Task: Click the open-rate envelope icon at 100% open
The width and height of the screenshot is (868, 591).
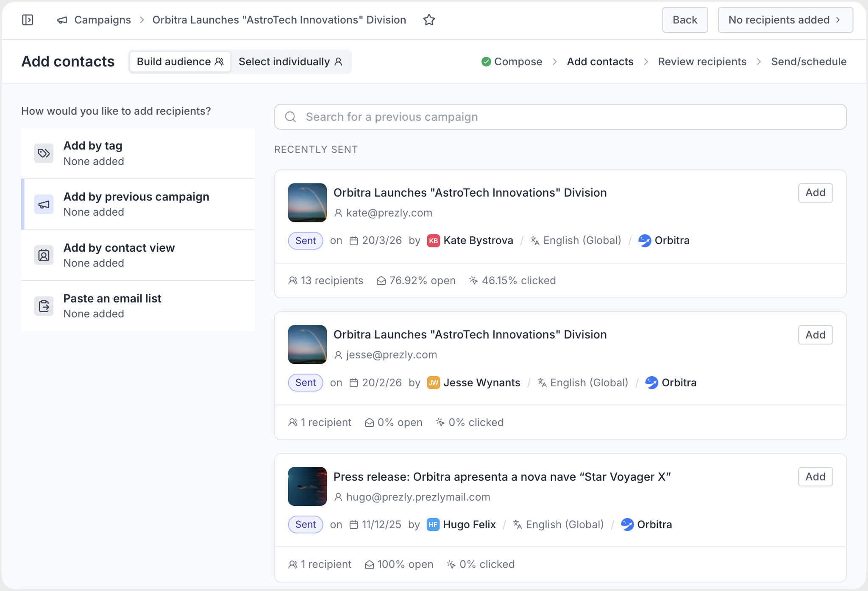Action: 370,564
